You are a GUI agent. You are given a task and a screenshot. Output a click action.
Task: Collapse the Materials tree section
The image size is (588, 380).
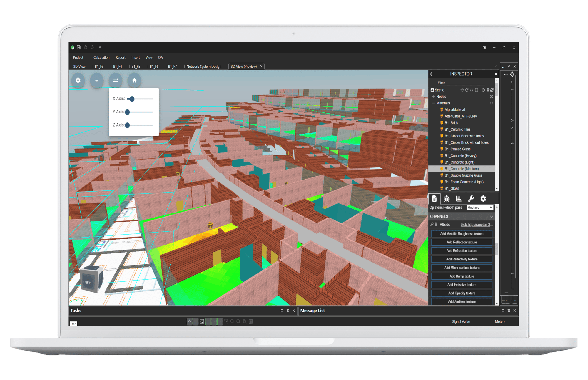[x=433, y=103]
